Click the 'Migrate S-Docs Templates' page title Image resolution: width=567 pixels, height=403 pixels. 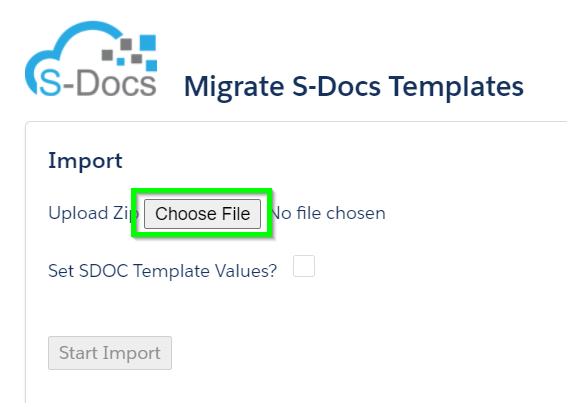[x=354, y=87]
